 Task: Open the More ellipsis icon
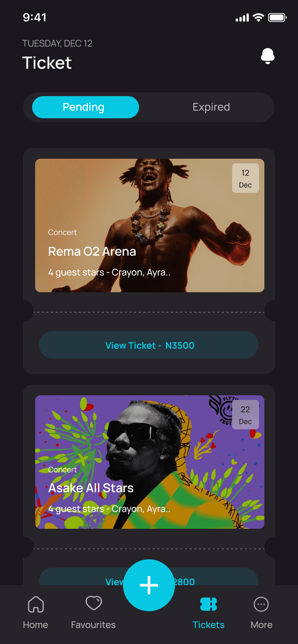click(261, 604)
